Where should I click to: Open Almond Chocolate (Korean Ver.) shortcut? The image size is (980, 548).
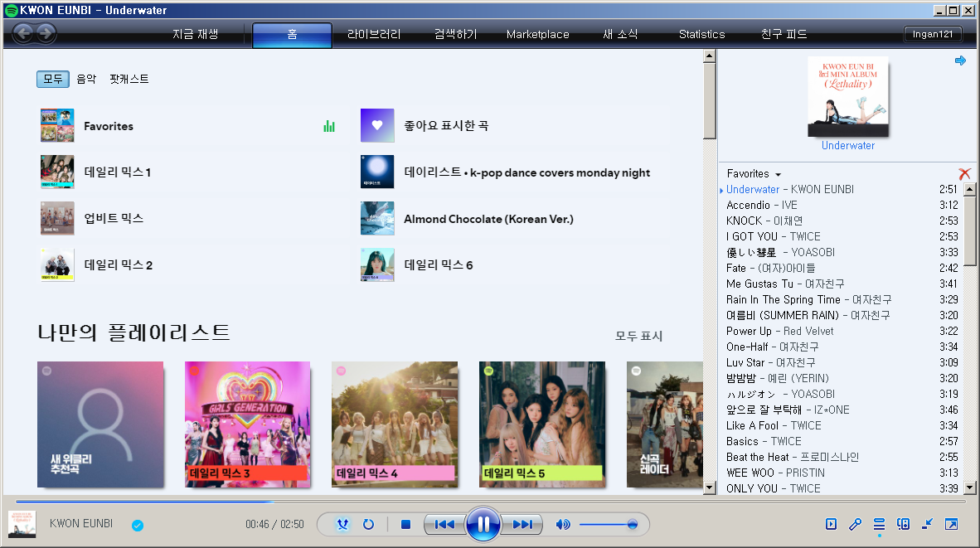(x=514, y=218)
